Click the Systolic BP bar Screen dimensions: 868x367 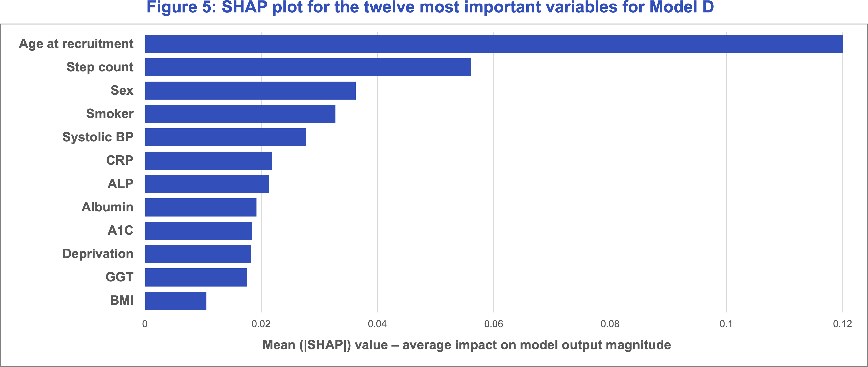coord(226,137)
